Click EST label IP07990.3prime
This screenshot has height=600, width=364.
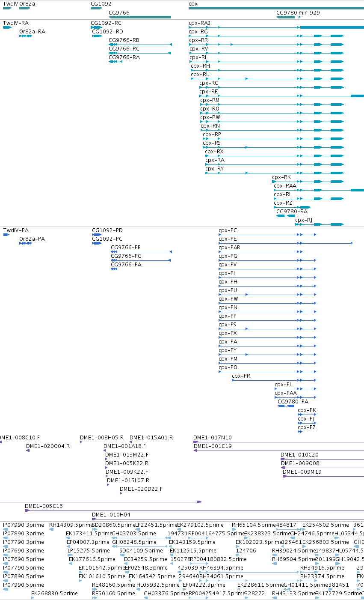click(x=24, y=525)
